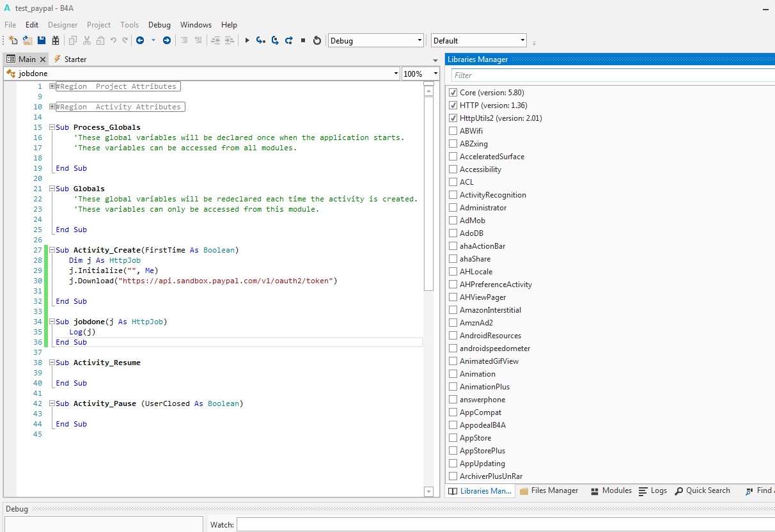
Task: Open the Tools menu
Action: click(x=129, y=25)
